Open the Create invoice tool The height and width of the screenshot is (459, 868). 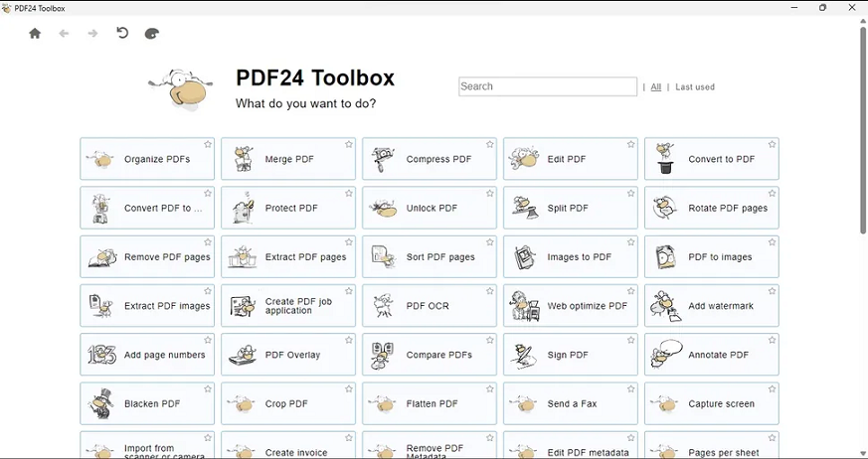tap(288, 445)
